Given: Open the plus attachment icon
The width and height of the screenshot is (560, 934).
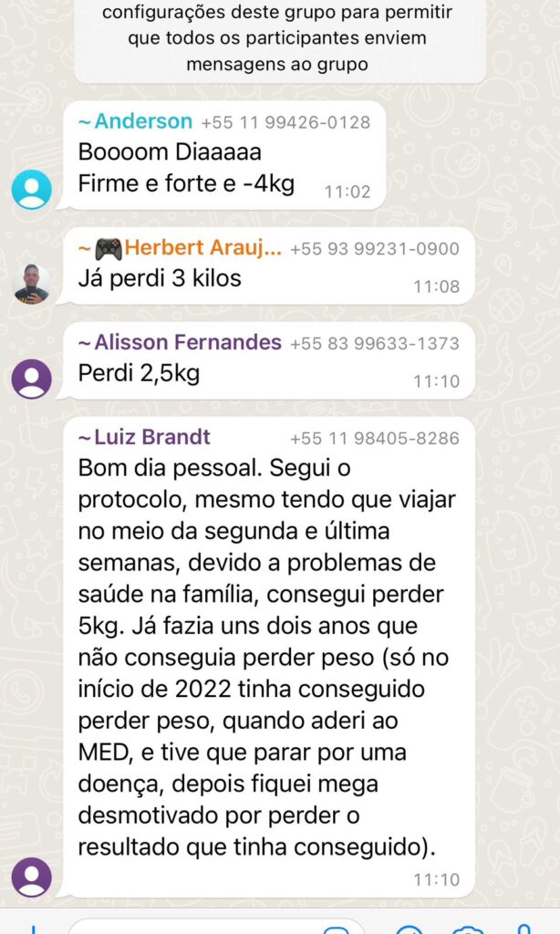Looking at the screenshot, I should (x=34, y=929).
